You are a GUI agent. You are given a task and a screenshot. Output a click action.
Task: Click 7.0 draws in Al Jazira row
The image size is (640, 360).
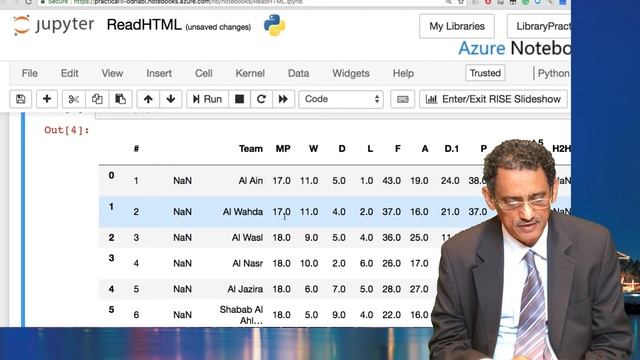339,289
